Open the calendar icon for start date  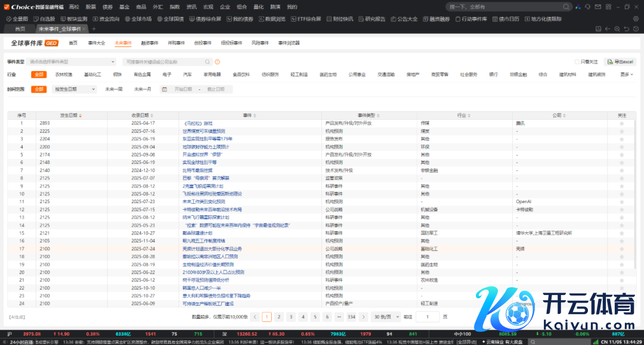point(165,89)
